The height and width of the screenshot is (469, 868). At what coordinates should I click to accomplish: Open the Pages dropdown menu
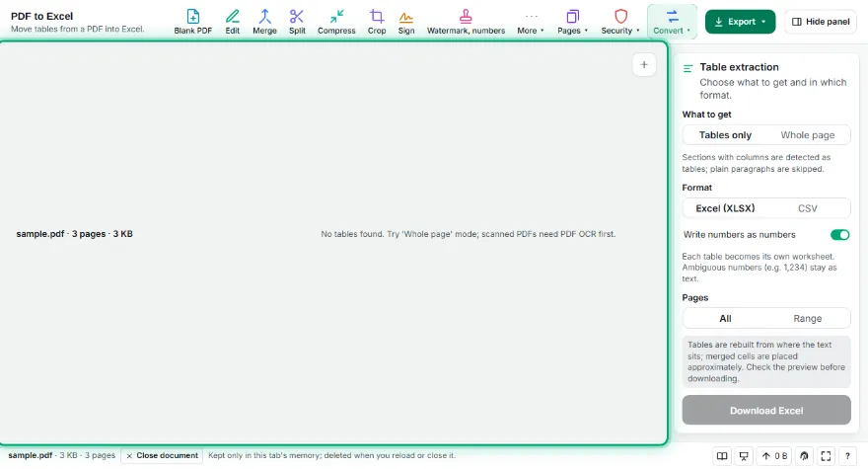tap(572, 22)
